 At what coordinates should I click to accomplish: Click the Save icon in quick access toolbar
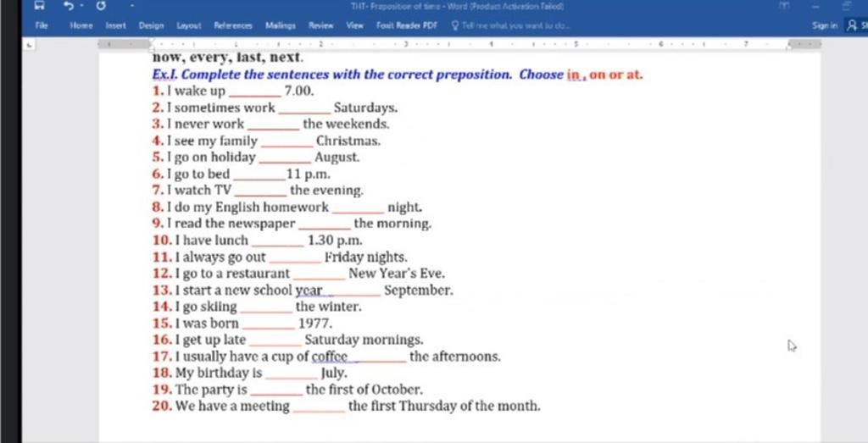pos(39,6)
